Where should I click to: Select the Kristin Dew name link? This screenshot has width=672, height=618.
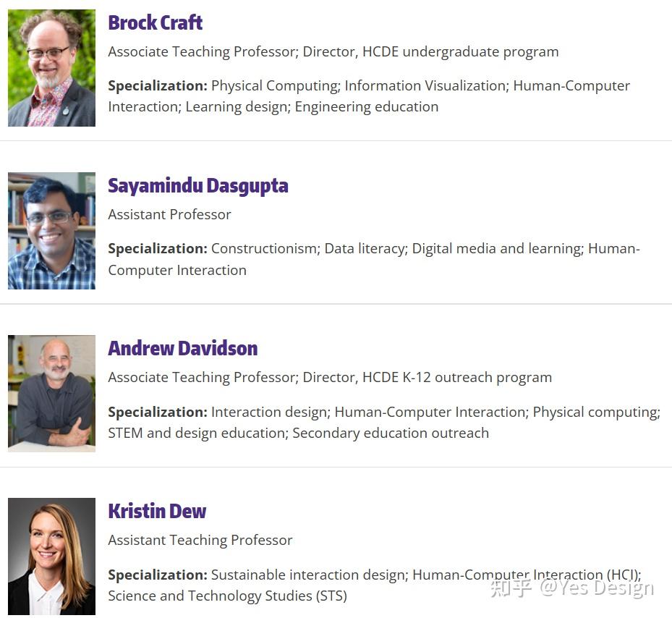pos(157,511)
